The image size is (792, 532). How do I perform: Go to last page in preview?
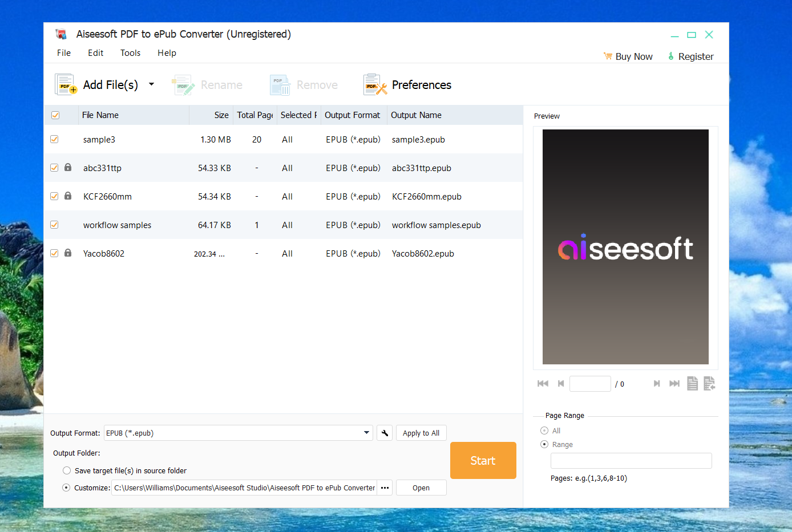[674, 384]
